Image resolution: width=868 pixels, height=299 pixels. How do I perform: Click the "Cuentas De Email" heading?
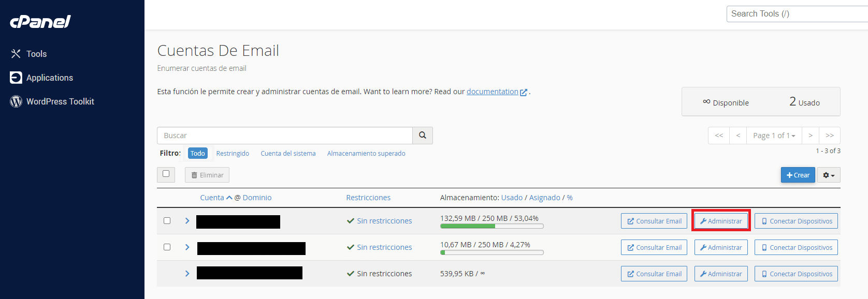218,51
